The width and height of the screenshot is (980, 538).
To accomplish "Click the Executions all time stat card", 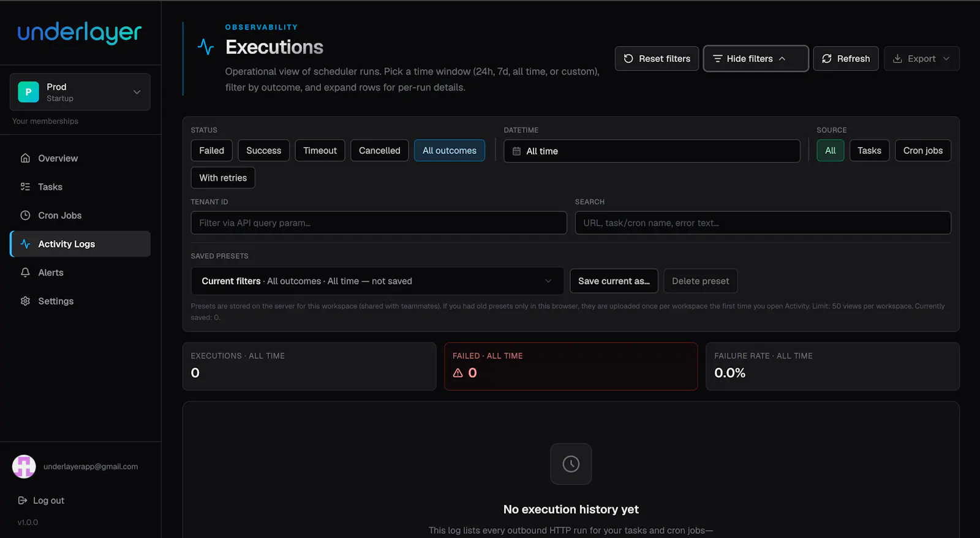I will (x=309, y=366).
